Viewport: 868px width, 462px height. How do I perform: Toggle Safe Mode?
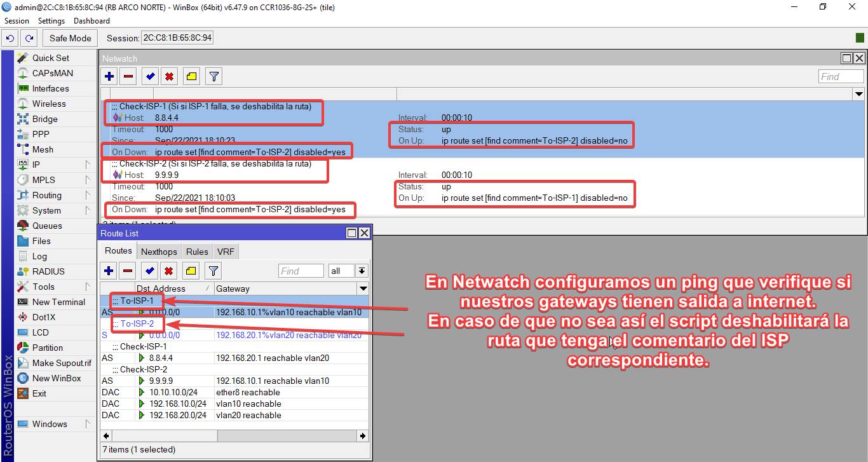[69, 38]
